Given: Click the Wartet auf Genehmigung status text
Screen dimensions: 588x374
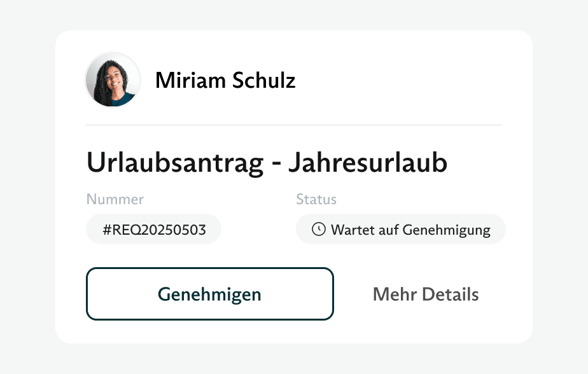Looking at the screenshot, I should [x=410, y=230].
